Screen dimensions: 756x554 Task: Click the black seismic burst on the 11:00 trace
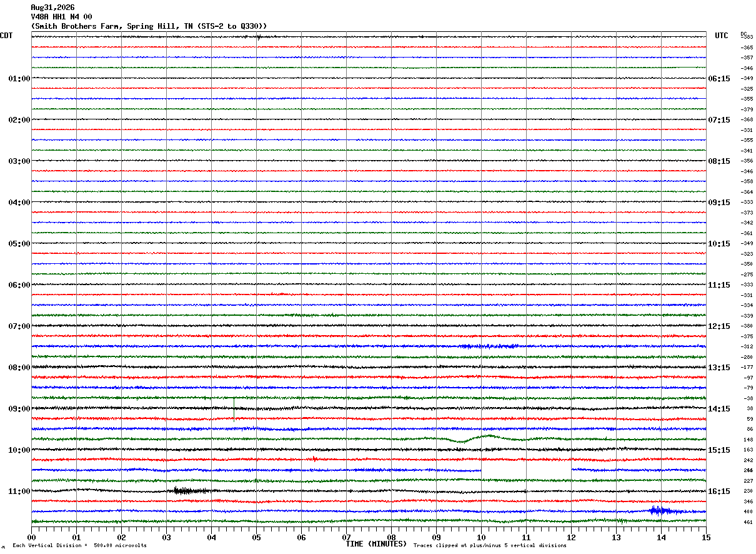[190, 491]
